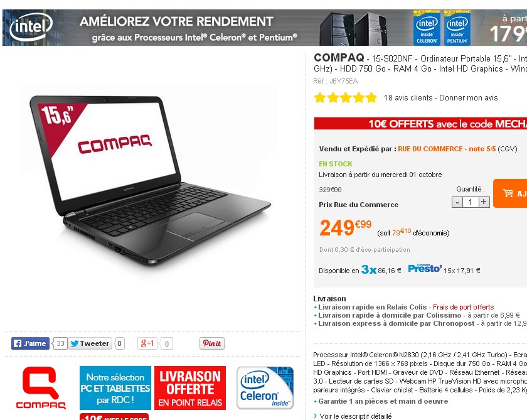Open the Compaq brand logo
The image size is (527, 420).
pyautogui.click(x=41, y=388)
